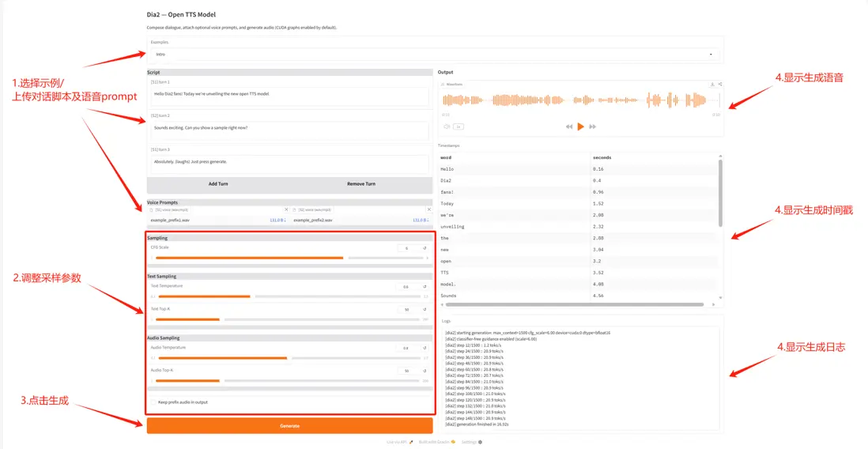
Task: Select the 'TTS' timestamp row
Action: pyautogui.click(x=577, y=273)
